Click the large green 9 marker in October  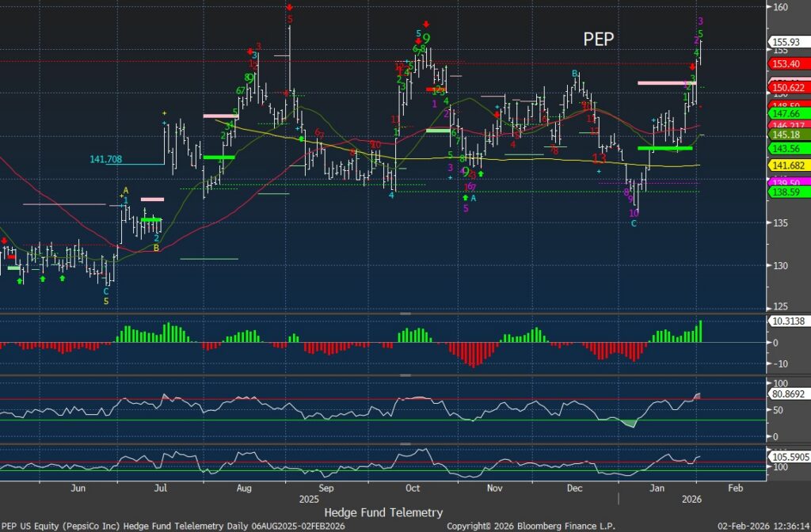[x=426, y=39]
